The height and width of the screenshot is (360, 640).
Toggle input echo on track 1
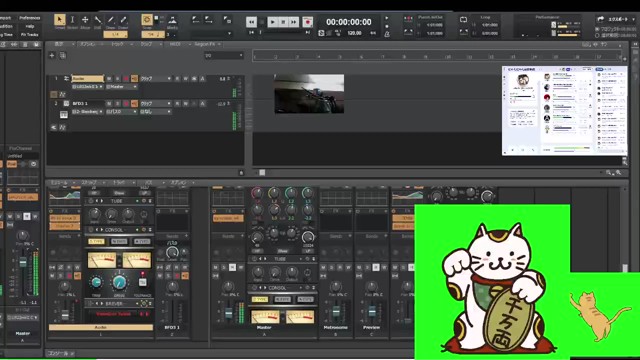click(x=134, y=79)
